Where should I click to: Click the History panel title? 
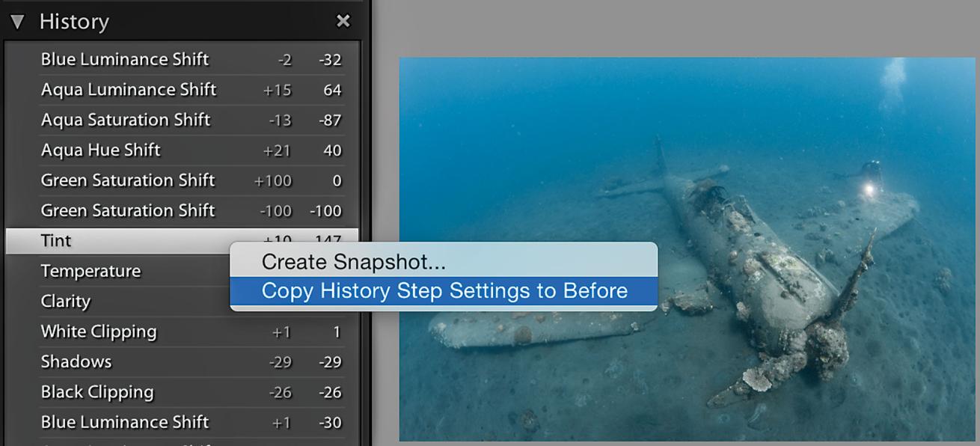pos(74,22)
